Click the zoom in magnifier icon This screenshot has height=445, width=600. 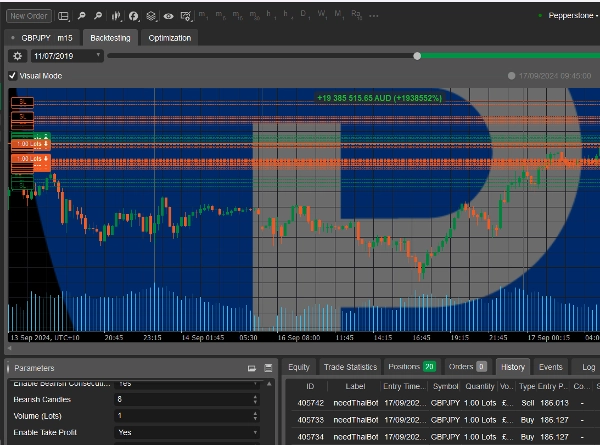(x=82, y=16)
